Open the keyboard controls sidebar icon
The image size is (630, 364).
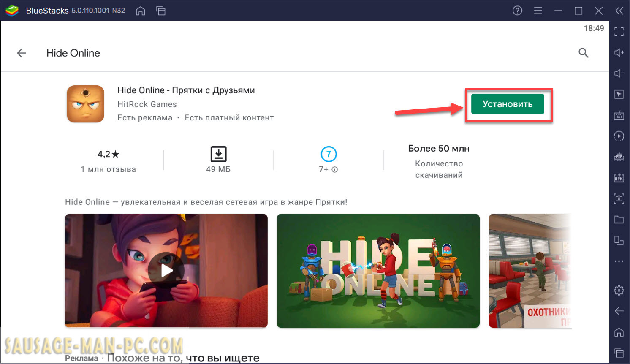619,115
